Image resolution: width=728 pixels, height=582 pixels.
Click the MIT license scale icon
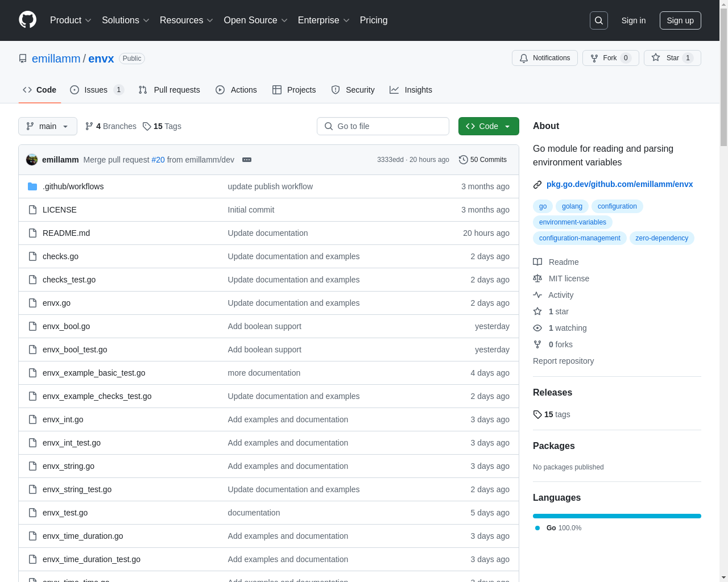coord(537,278)
